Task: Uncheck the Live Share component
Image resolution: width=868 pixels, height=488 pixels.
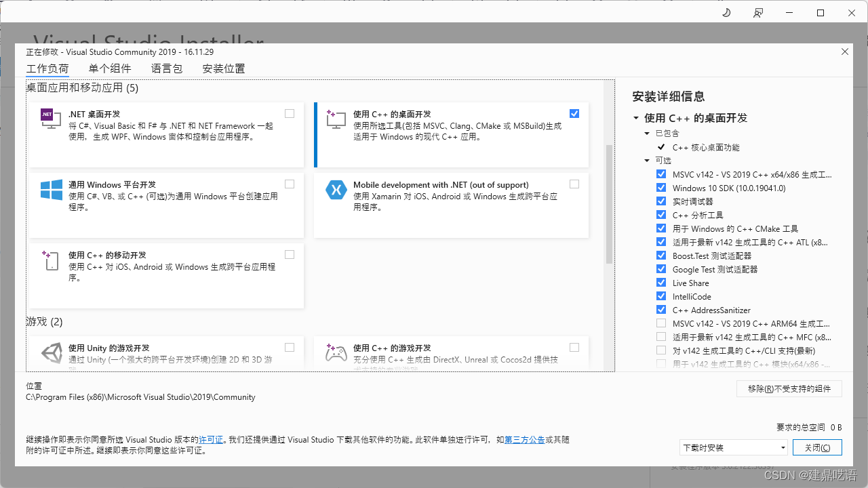Action: click(x=661, y=283)
